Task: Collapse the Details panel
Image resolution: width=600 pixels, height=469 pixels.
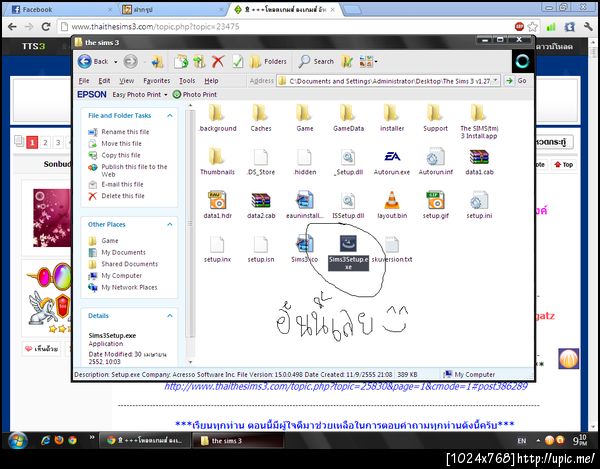Action: pyautogui.click(x=170, y=316)
